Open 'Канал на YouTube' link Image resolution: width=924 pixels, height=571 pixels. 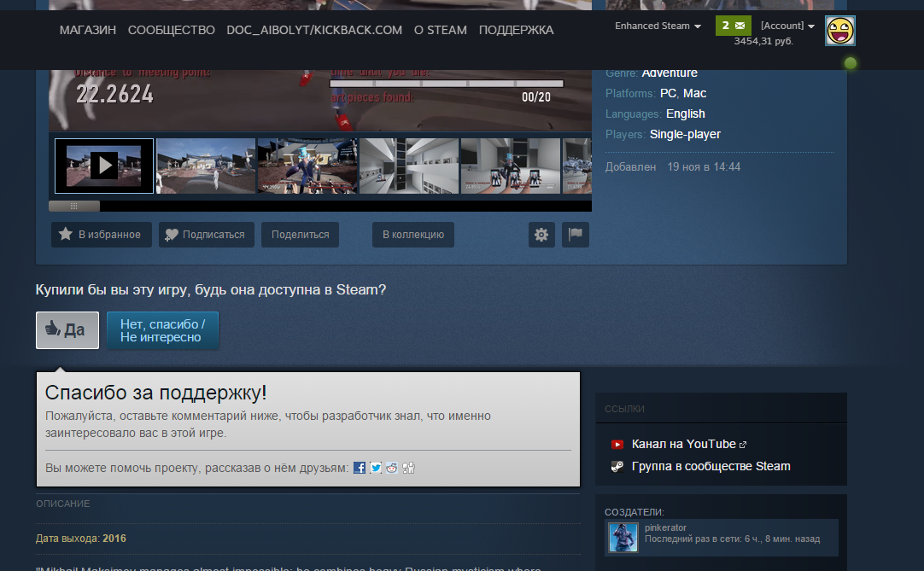pyautogui.click(x=683, y=445)
